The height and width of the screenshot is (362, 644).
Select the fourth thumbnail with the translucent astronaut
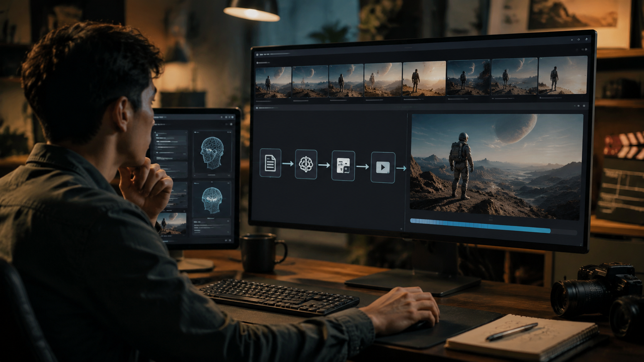click(x=383, y=80)
